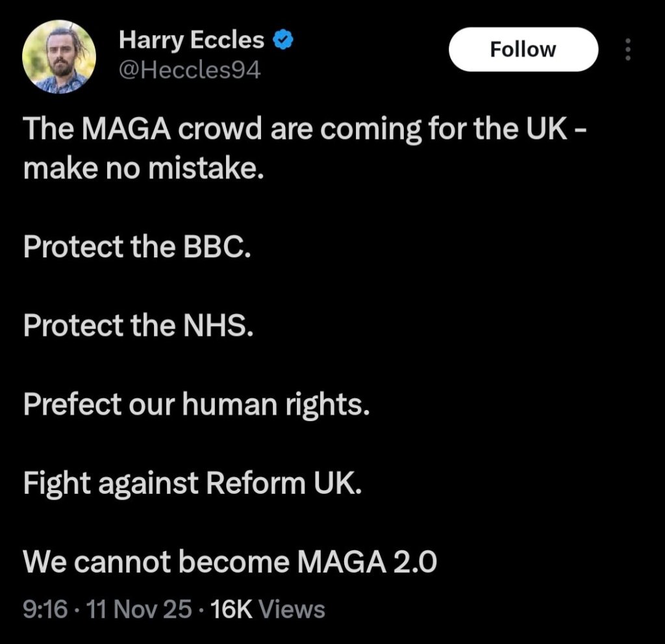Open Harry Eccles' profile picture
Image resolution: width=665 pixels, height=644 pixels.
click(59, 57)
